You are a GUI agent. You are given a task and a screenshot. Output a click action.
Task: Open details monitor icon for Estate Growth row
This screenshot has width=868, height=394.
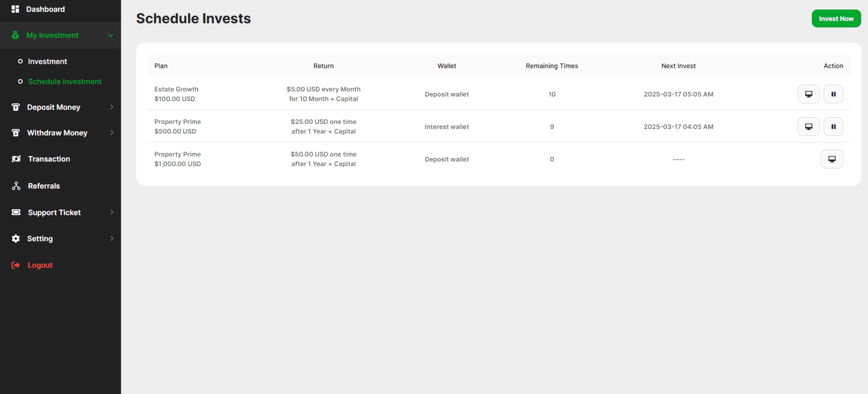coord(809,94)
